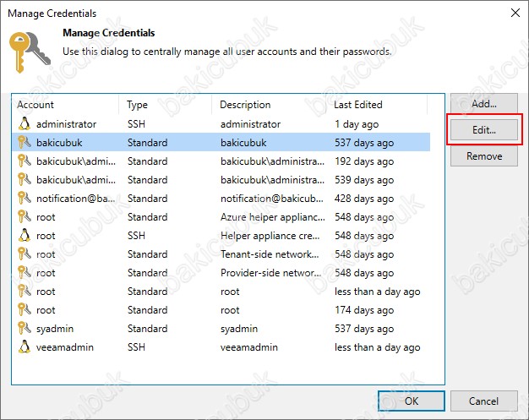
Task: Click the key icon beside syadmin account
Action: pos(25,328)
